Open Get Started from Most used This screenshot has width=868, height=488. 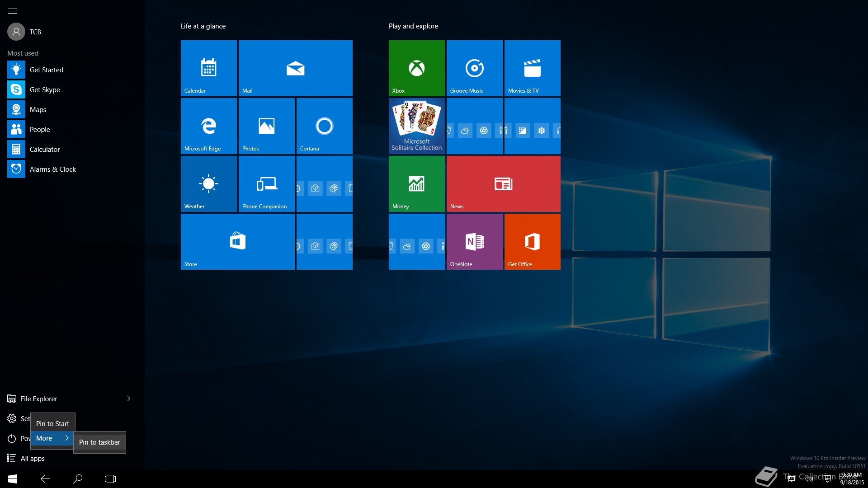72,70
